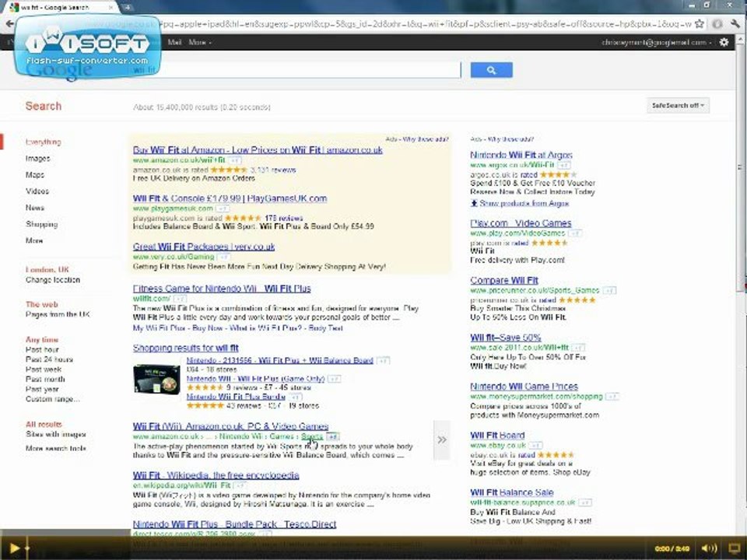Click the Wii Fit product thumbnail
This screenshot has width=747, height=560.
pyautogui.click(x=156, y=380)
